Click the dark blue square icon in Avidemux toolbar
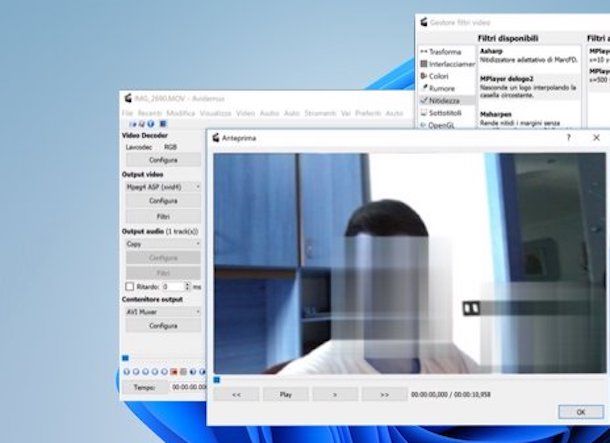Screen dimensions: 610x443 (163, 124)
